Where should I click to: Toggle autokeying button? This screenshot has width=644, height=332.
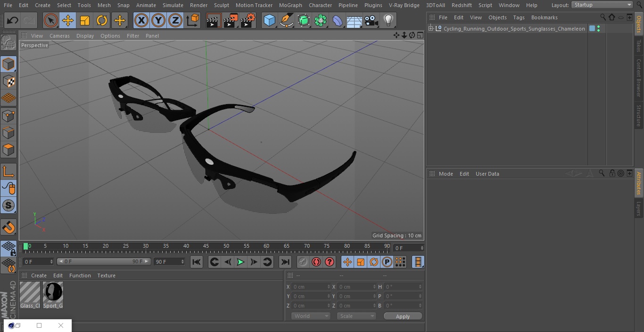point(316,262)
